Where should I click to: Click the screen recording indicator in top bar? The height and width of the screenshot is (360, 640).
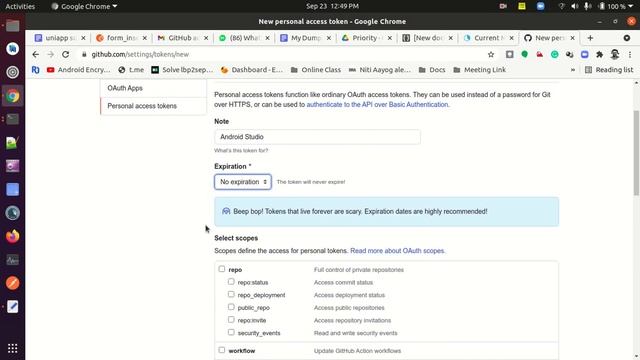pos(503,7)
